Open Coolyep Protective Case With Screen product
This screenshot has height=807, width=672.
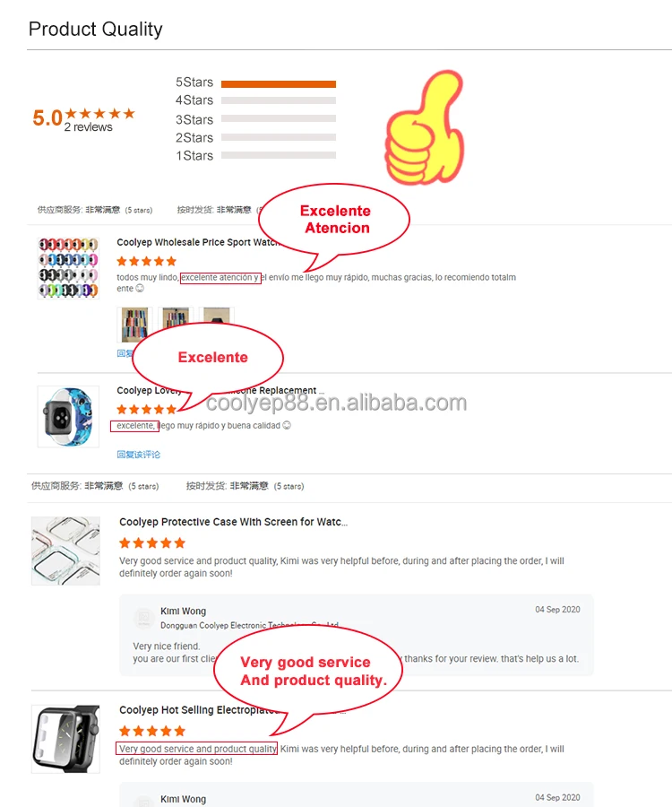(x=234, y=522)
